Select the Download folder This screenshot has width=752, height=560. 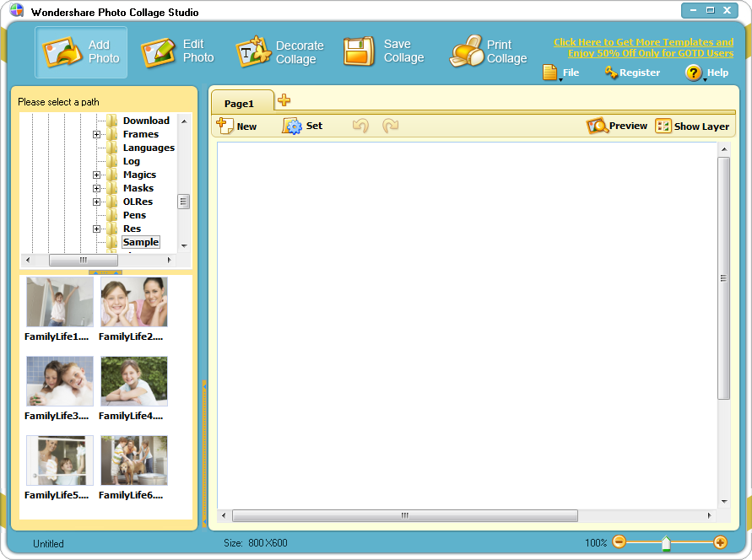(146, 121)
